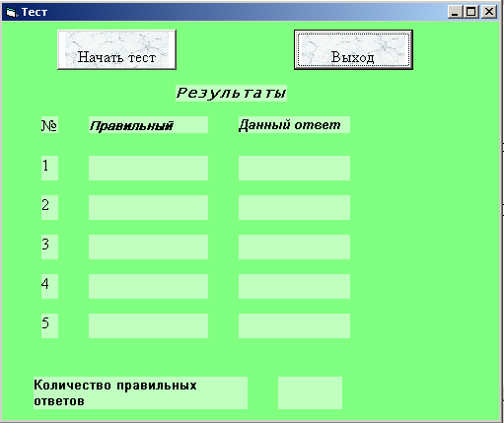This screenshot has width=504, height=423.
Task: Maximize the Тест window
Action: point(470,12)
